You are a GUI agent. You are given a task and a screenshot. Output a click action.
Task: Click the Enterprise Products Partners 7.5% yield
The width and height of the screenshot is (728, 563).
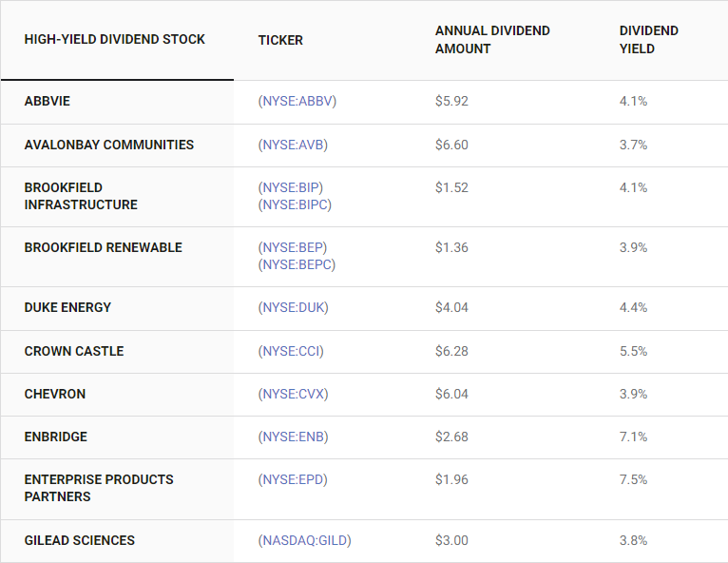633,479
